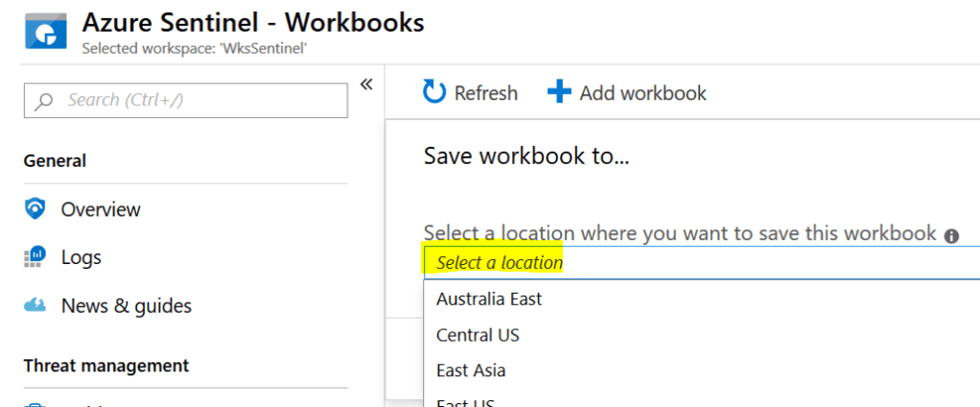This screenshot has height=407, width=980.
Task: Click the circular Refresh arrow icon
Action: click(x=434, y=93)
